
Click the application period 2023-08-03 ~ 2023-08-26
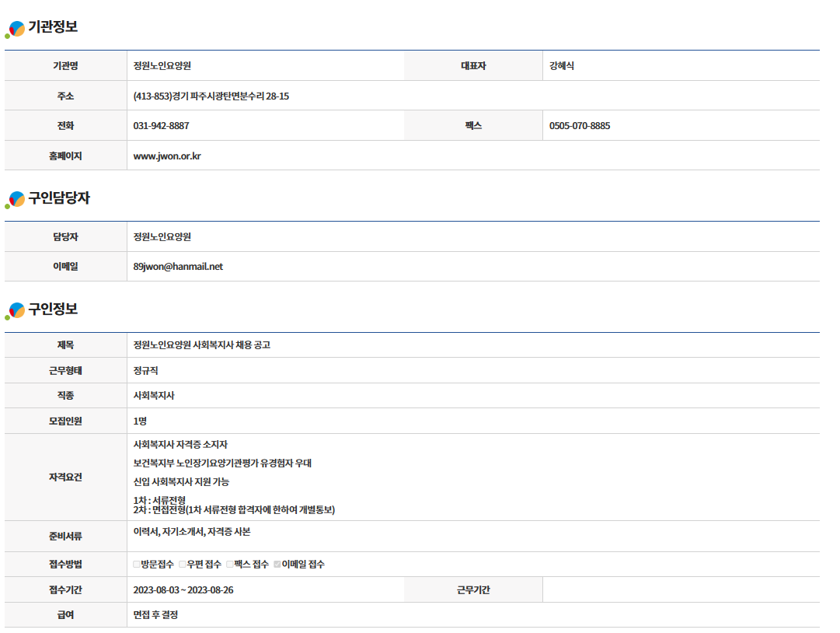(183, 589)
